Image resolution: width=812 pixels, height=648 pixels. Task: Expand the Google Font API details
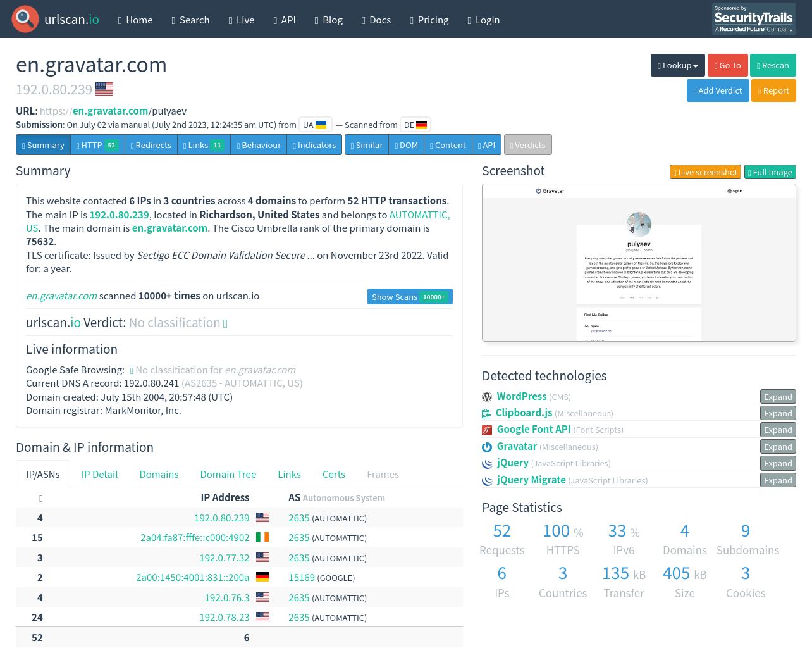778,430
